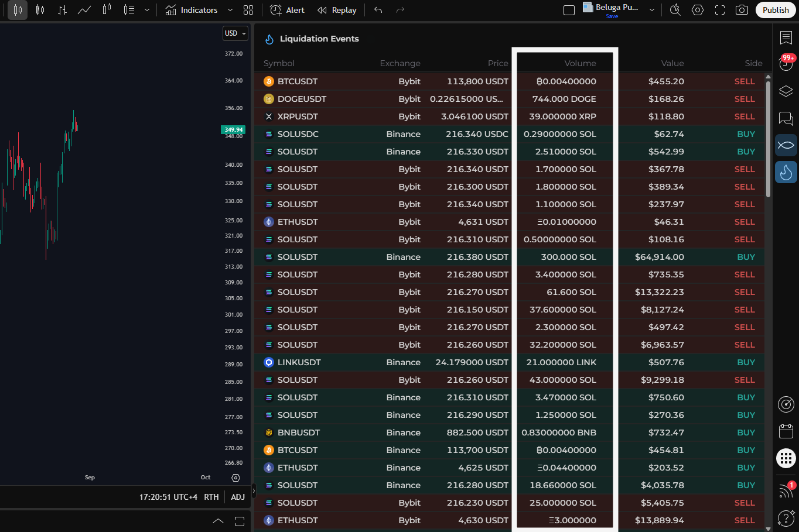This screenshot has width=799, height=532.
Task: Open the Liquidation Events flame sidebar icon
Action: pos(786,172)
